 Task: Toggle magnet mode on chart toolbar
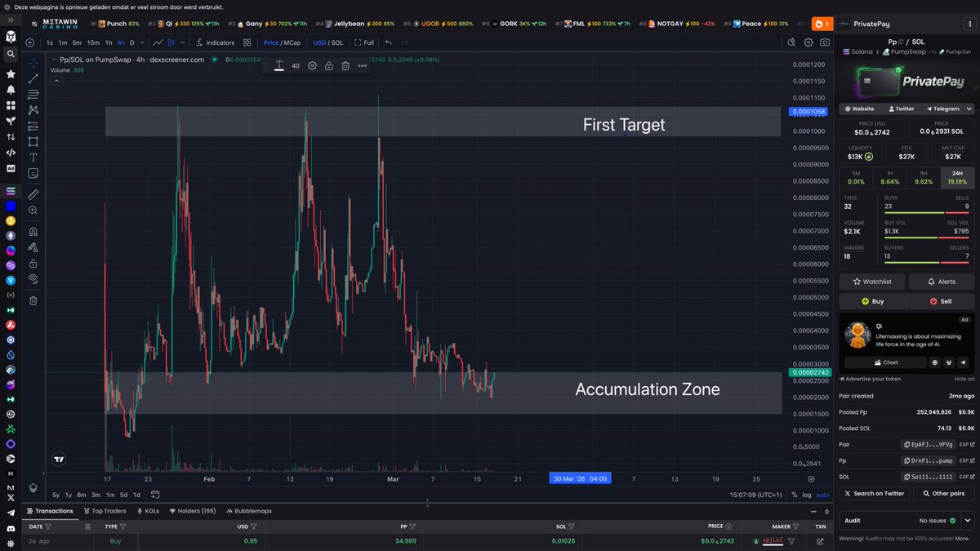[33, 232]
